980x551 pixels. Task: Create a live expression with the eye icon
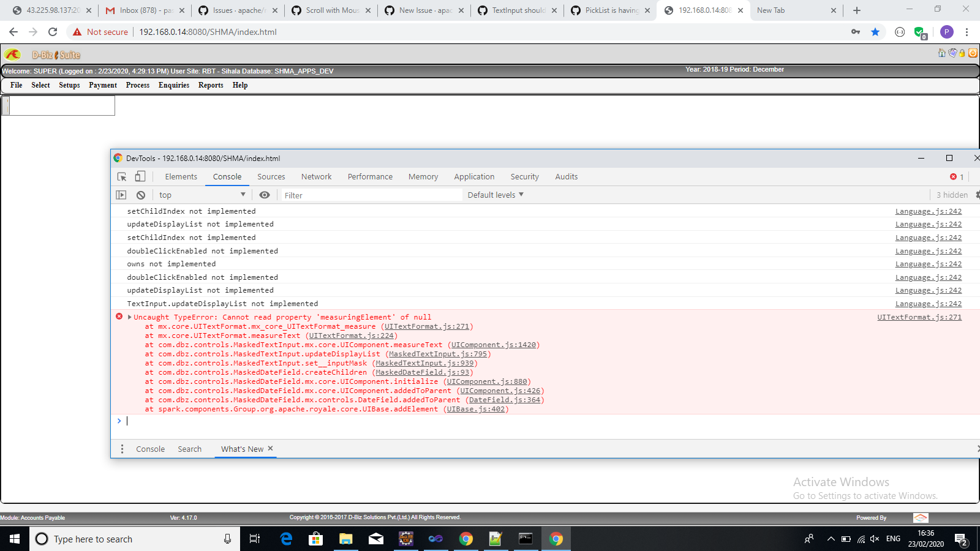(x=265, y=195)
